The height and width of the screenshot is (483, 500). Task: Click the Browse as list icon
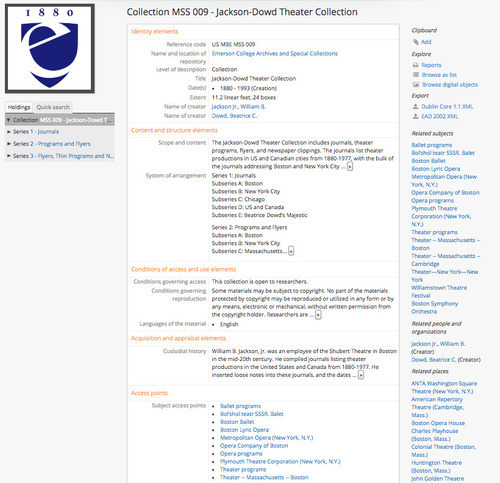pos(416,75)
